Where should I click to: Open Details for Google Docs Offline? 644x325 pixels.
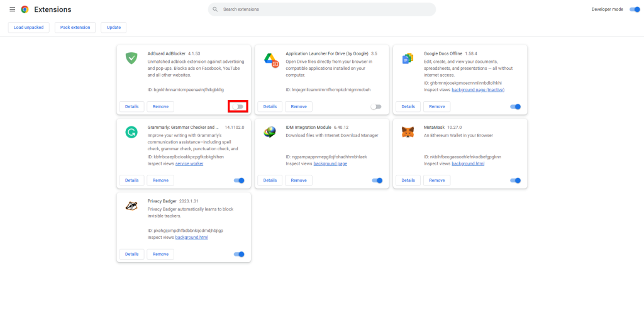pyautogui.click(x=408, y=107)
